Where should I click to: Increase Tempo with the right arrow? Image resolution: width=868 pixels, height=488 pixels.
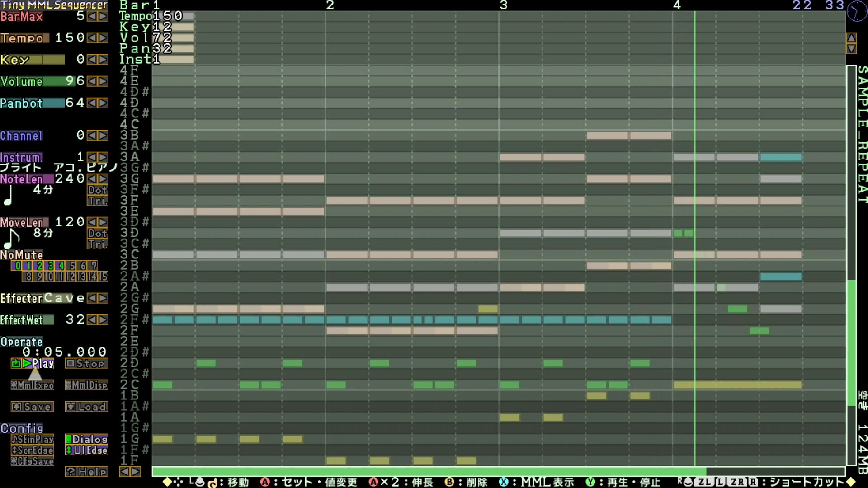pyautogui.click(x=104, y=38)
